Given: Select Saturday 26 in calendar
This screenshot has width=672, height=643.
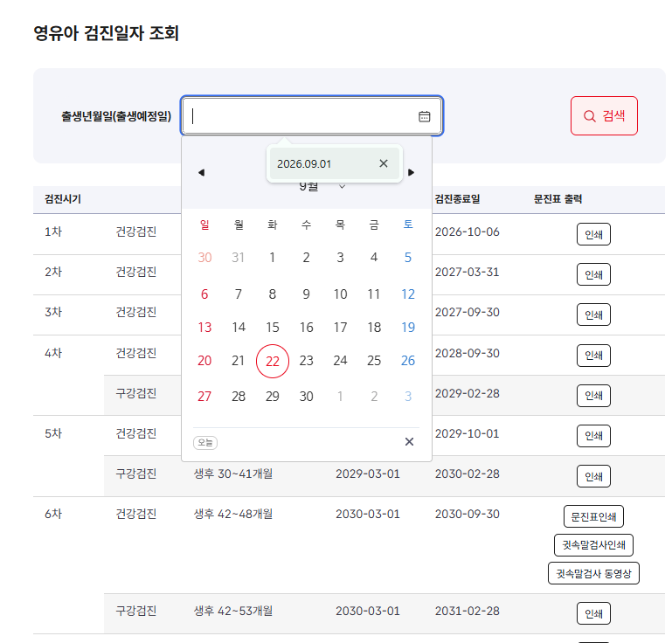Looking at the screenshot, I should coord(407,361).
